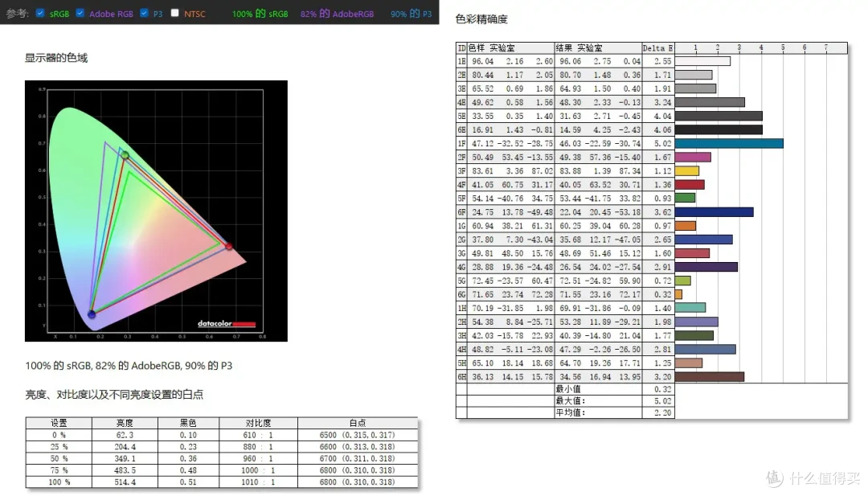Click the '对比度' column header
868x496 pixels.
258,423
